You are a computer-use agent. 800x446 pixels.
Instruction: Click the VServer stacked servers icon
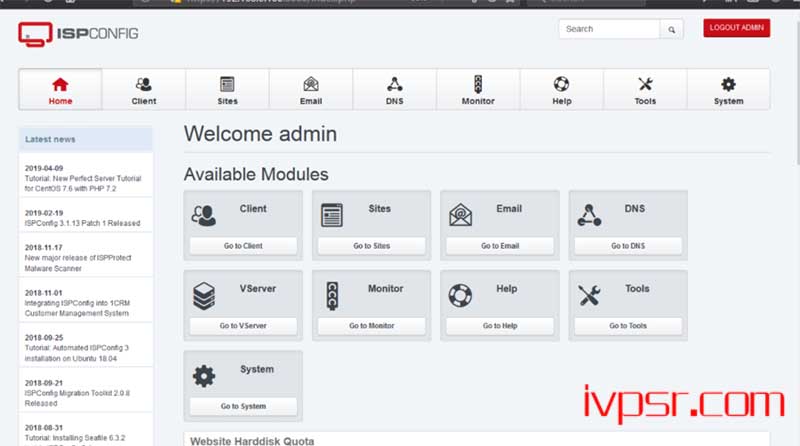click(x=204, y=296)
